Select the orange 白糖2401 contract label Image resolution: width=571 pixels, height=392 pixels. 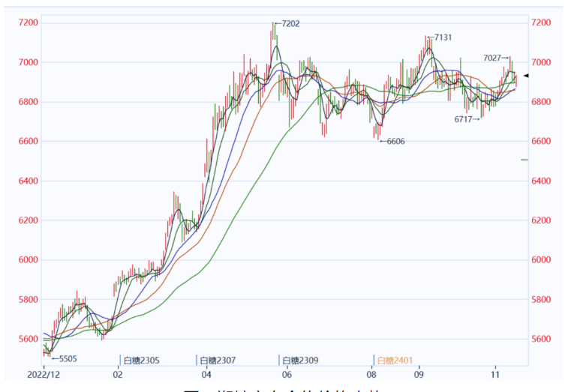[395, 360]
